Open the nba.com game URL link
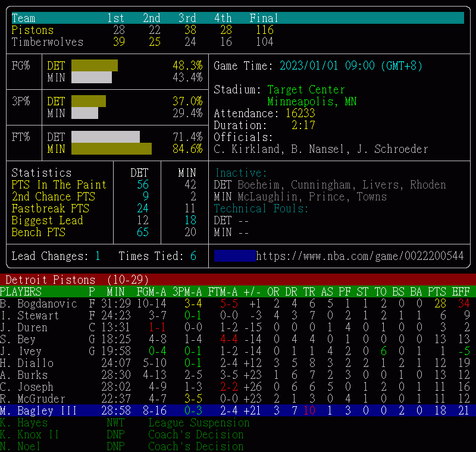476x452 pixels. tap(359, 256)
